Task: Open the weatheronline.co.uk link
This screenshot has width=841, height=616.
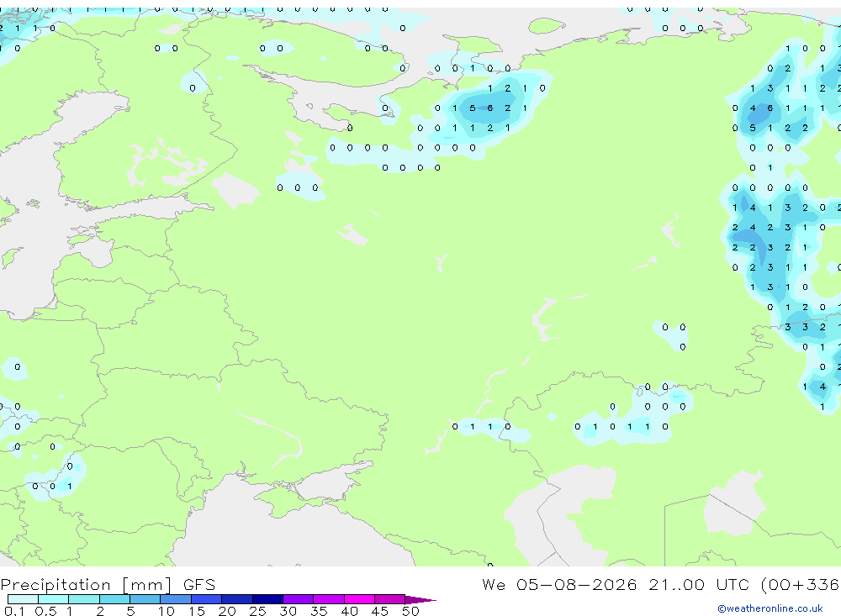Action: 770,608
